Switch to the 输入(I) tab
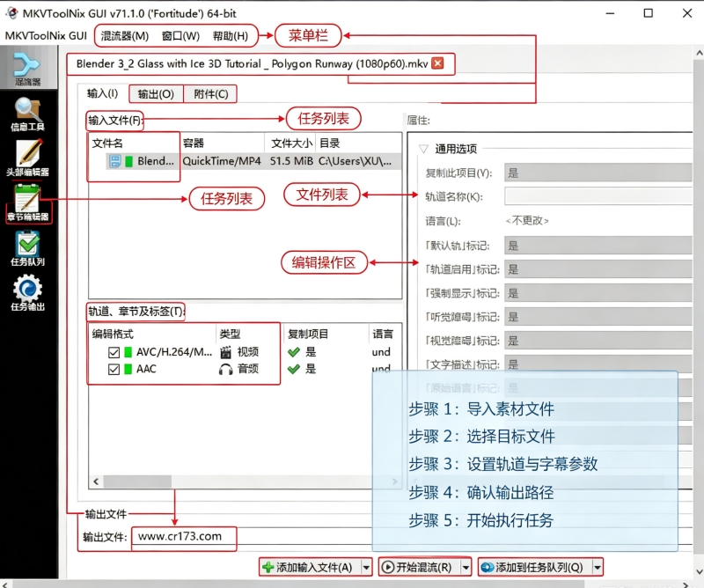 coord(102,93)
